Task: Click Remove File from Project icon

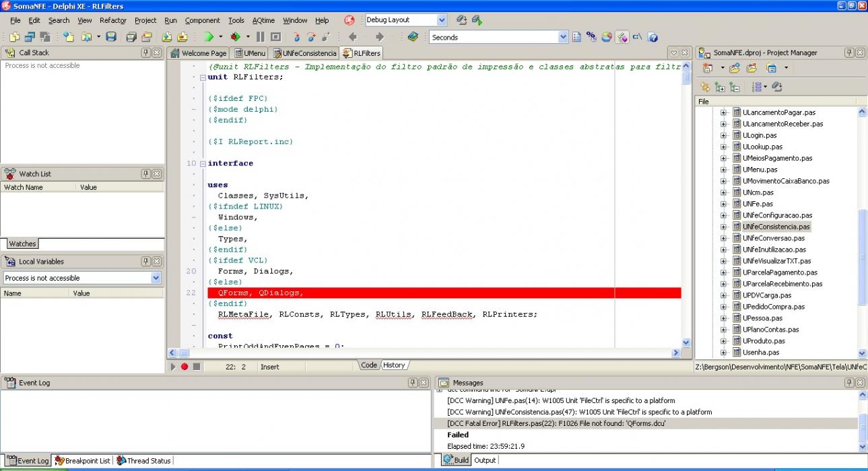Action: click(x=182, y=37)
